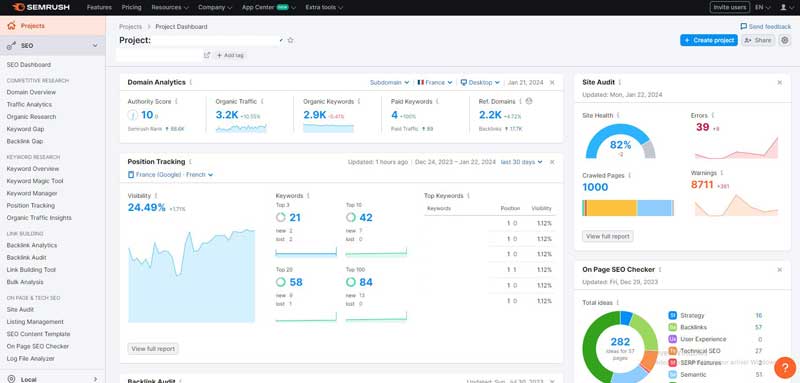Open the Desktop device dropdown
Image resolution: width=800 pixels, height=383 pixels.
click(480, 82)
